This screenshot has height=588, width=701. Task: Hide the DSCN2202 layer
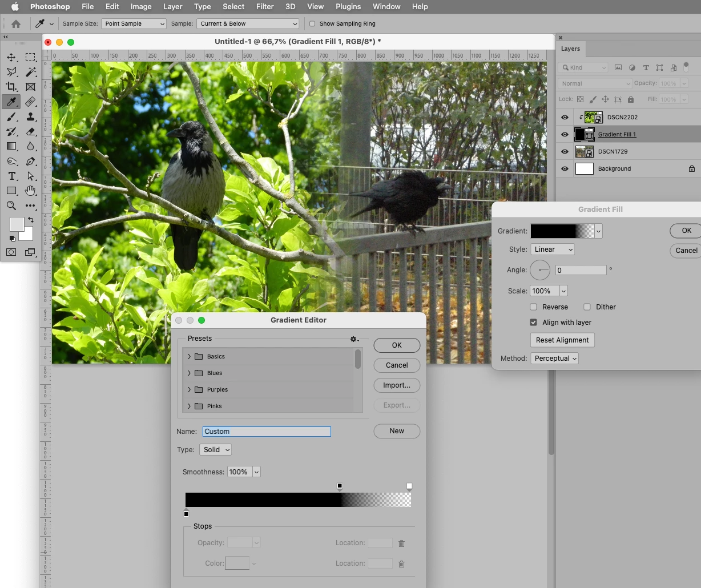(565, 118)
